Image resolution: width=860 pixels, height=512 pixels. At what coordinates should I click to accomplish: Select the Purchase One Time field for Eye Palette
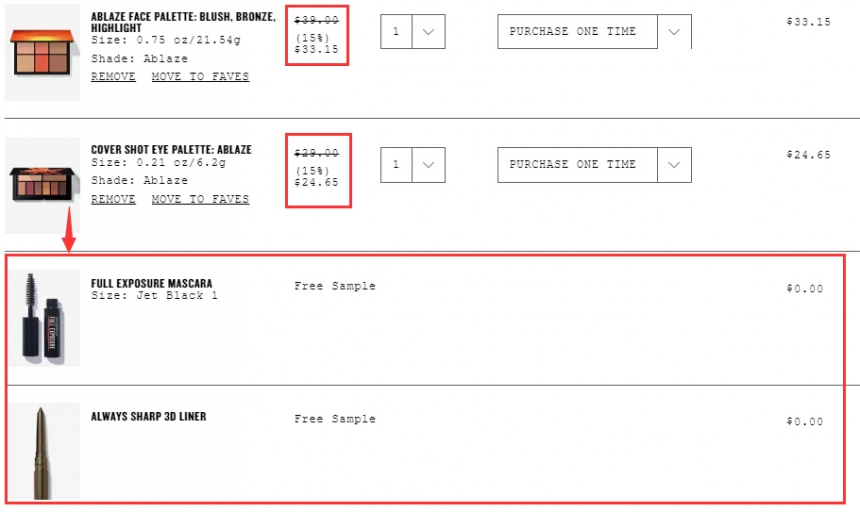(578, 164)
